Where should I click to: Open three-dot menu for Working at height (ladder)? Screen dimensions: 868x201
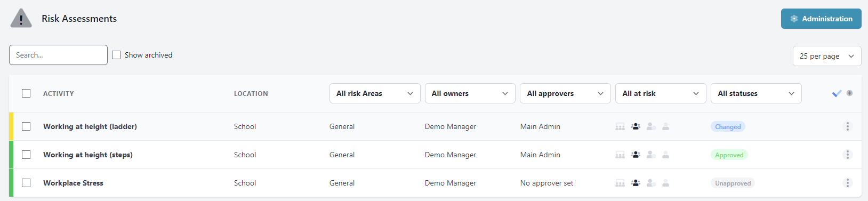click(x=847, y=126)
